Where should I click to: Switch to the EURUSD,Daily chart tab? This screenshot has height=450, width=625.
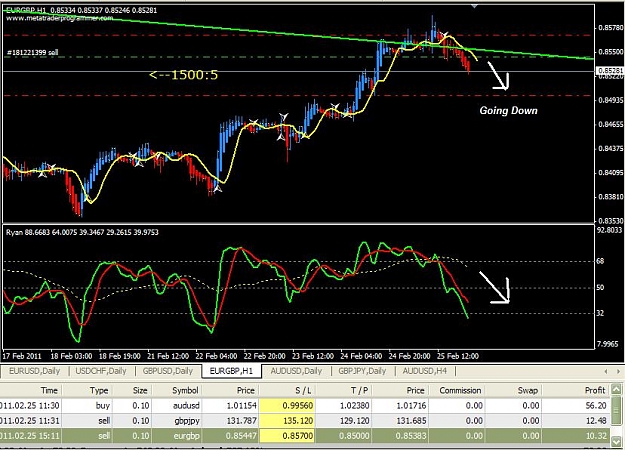click(x=34, y=371)
